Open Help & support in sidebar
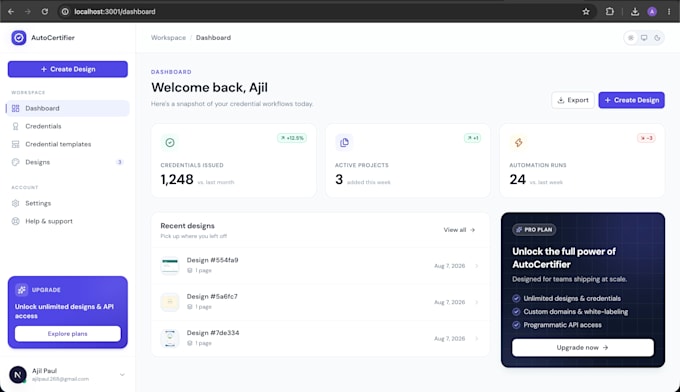This screenshot has height=392, width=680. pos(68,221)
